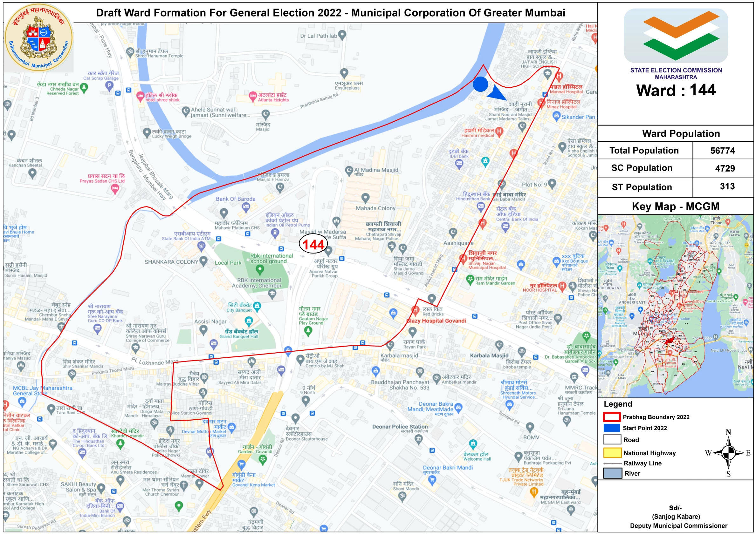This screenshot has height=534, width=756.
Task: Click the Total Population value 56774
Action: (x=722, y=151)
